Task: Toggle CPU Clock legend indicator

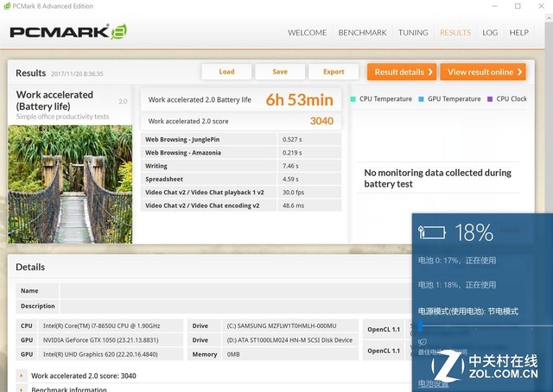Action: pyautogui.click(x=489, y=99)
